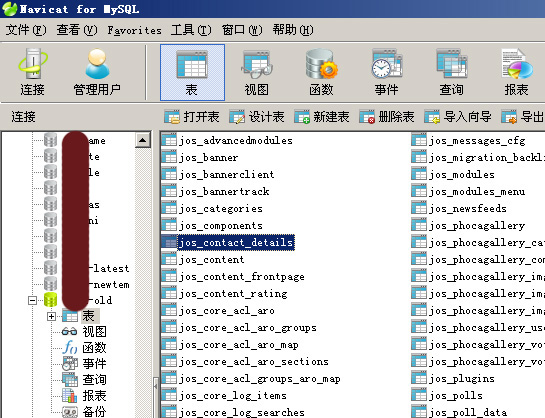Select the jos_content table icon
545x418 pixels.
(x=169, y=259)
